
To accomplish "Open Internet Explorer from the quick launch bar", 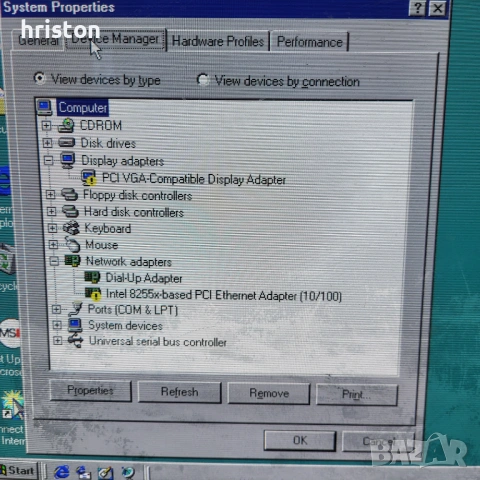I will (x=61, y=472).
